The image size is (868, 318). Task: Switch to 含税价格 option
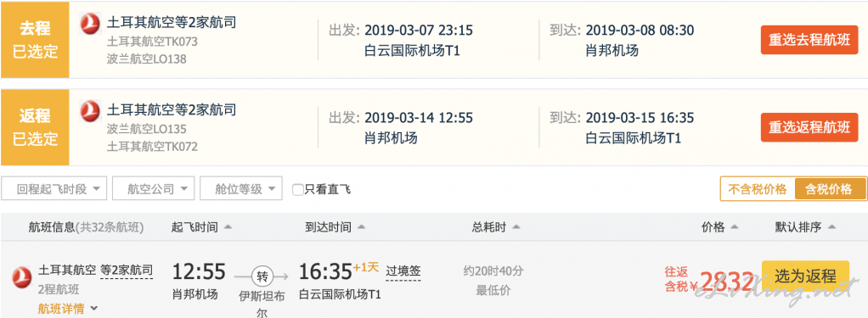pyautogui.click(x=829, y=189)
